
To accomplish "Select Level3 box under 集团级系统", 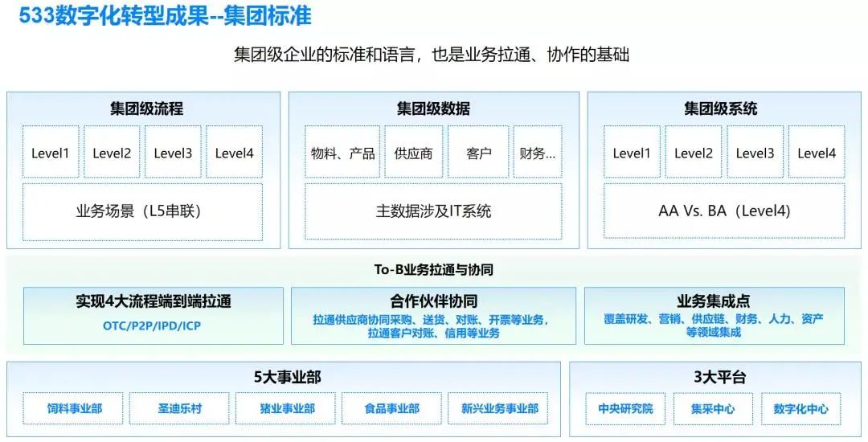I will coord(755,152).
